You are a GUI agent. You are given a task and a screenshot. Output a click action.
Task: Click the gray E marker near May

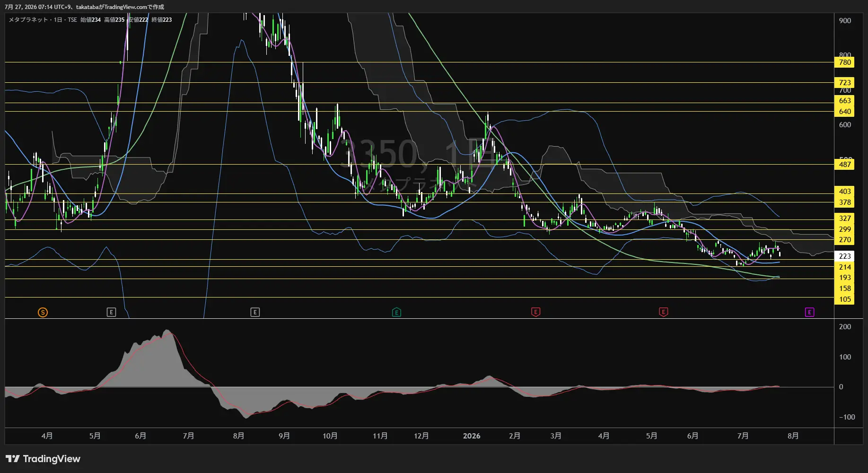[111, 312]
